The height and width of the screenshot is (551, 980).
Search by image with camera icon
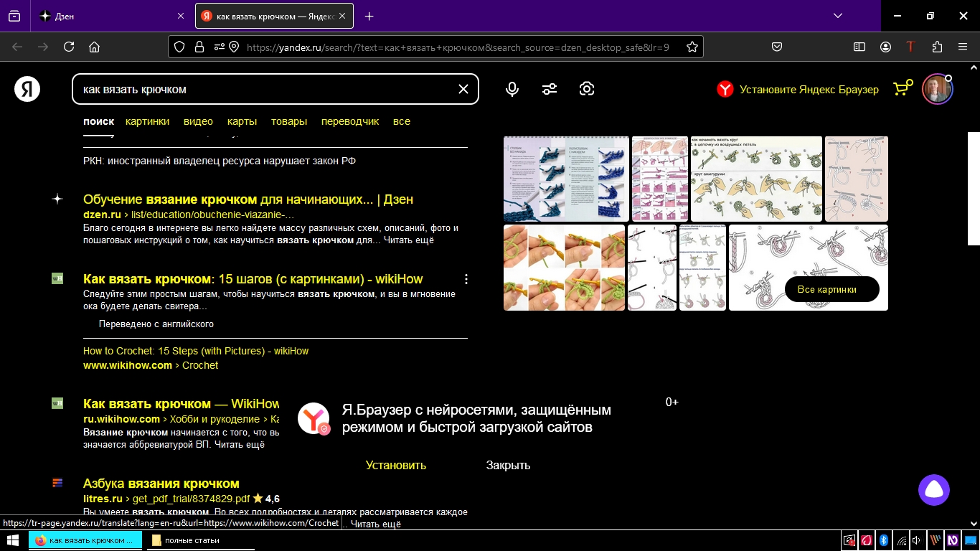(x=587, y=89)
